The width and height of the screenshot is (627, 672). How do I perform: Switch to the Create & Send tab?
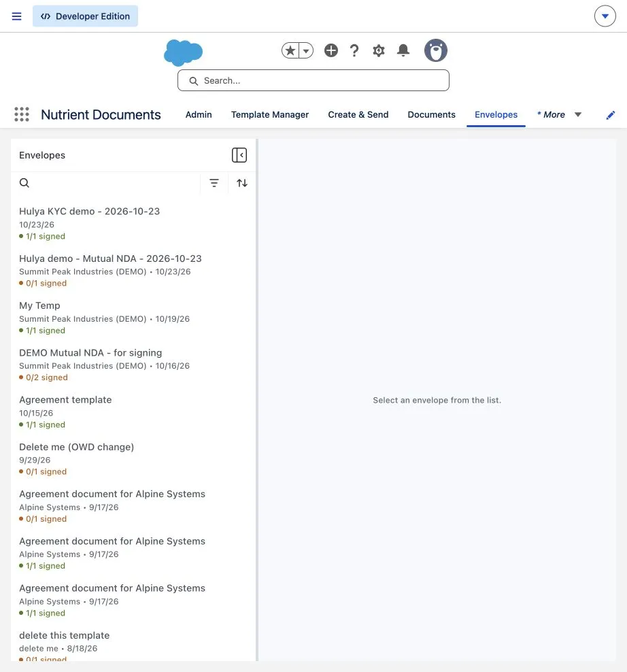[x=358, y=114]
